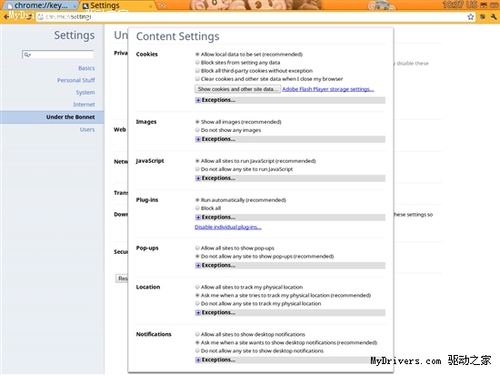
Task: Click the plus icon on Cookies Exceptions
Action: (x=198, y=100)
